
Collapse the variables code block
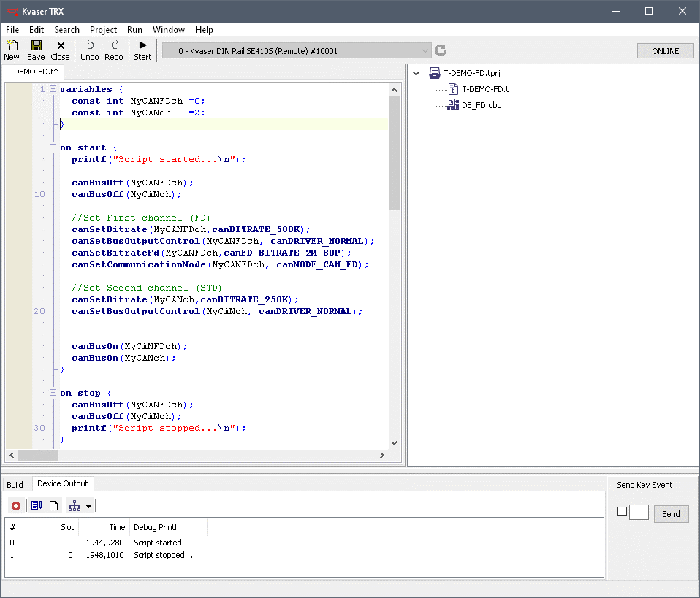pos(53,89)
